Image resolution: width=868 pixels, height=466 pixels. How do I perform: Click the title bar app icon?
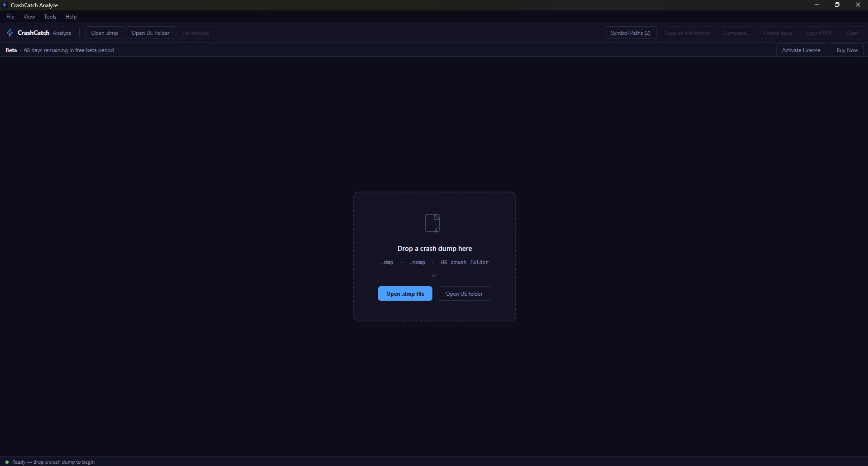[x=5, y=5]
